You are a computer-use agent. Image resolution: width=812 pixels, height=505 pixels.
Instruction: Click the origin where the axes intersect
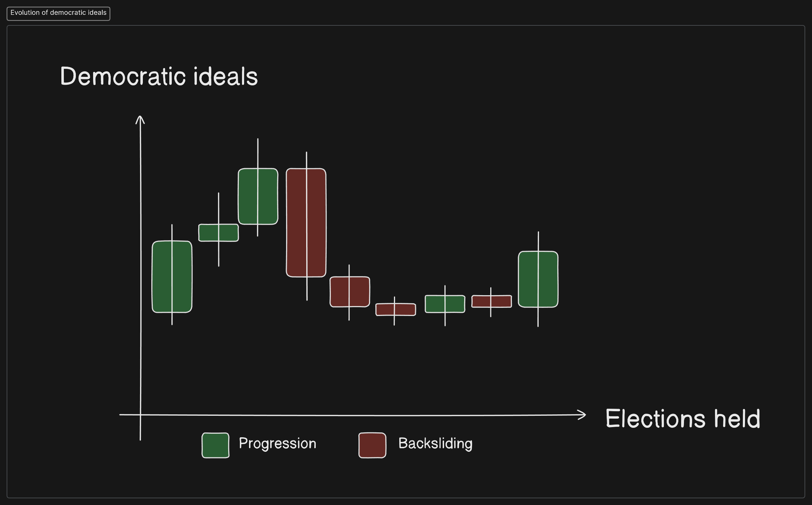coord(140,415)
